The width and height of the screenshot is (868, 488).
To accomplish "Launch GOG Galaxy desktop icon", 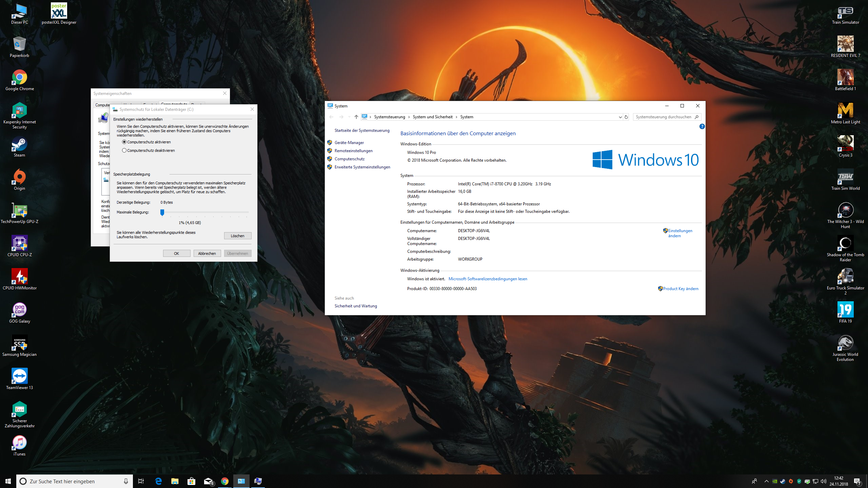I will click(x=19, y=312).
